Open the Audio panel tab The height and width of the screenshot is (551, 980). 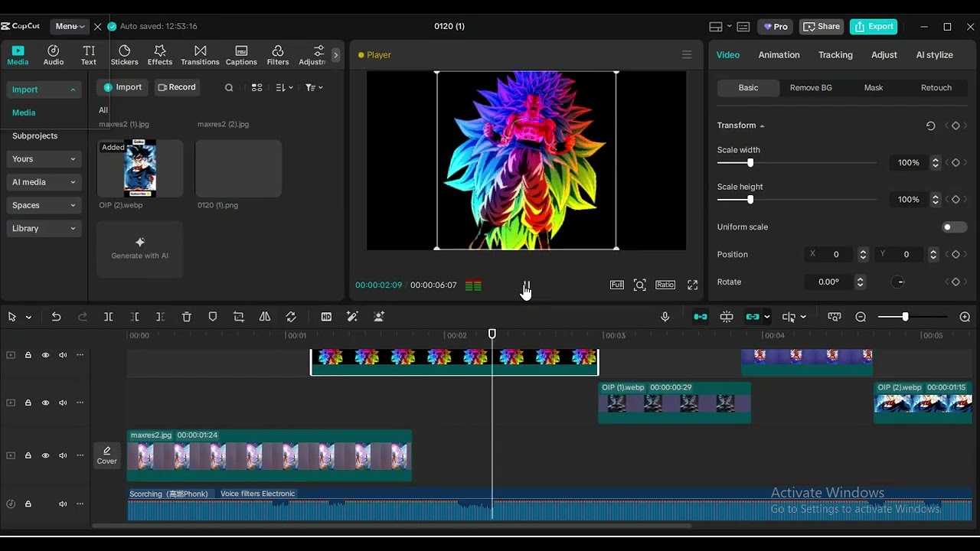click(x=54, y=55)
